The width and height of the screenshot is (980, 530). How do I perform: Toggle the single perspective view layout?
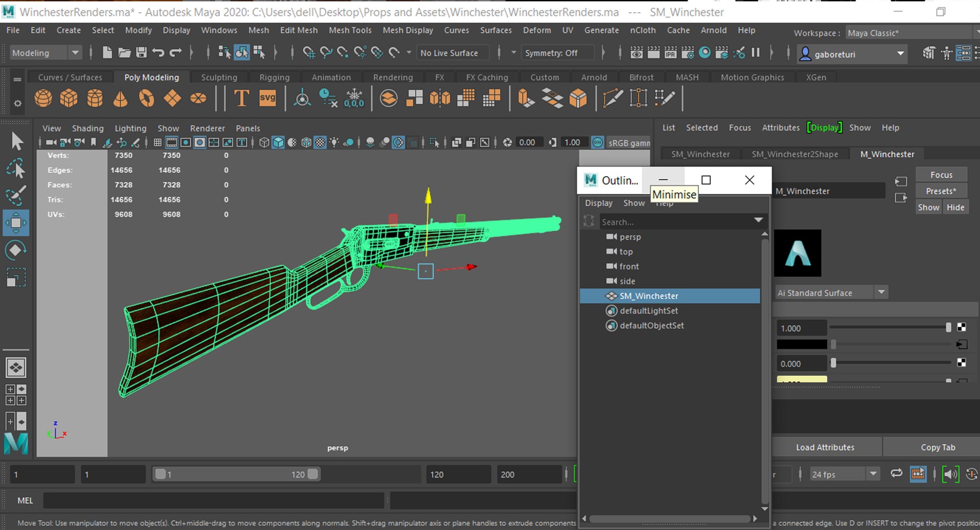[x=16, y=368]
